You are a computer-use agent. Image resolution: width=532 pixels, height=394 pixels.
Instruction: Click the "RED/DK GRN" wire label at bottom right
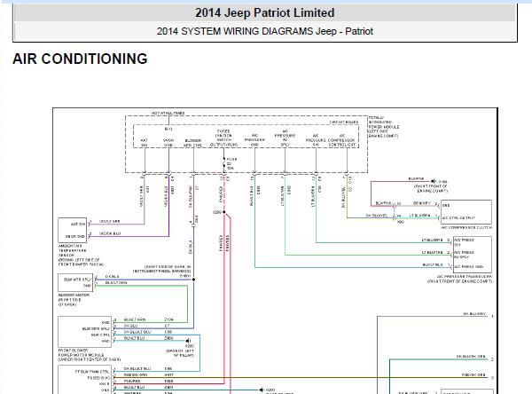(473, 374)
